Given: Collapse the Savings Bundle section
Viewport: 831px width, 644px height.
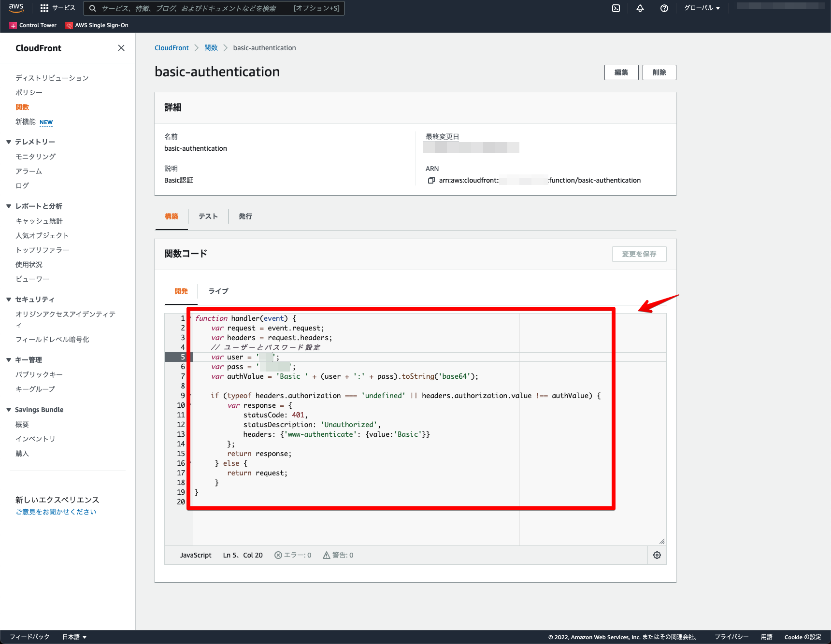Looking at the screenshot, I should point(9,410).
